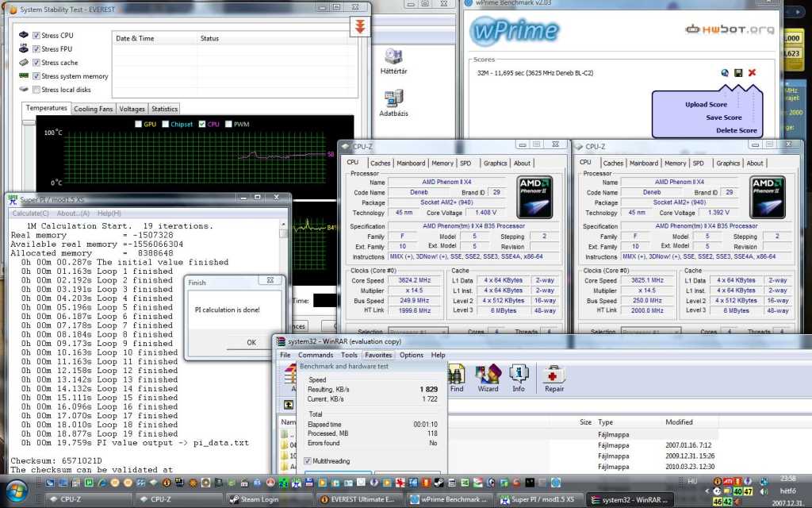Open the Háttértár icon
The height and width of the screenshot is (508, 812).
tap(393, 61)
